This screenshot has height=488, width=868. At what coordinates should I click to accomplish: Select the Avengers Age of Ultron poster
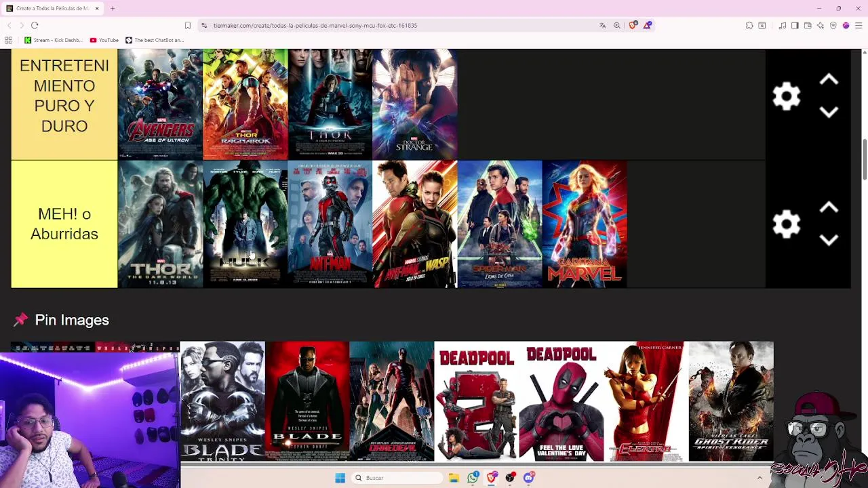[x=160, y=104]
